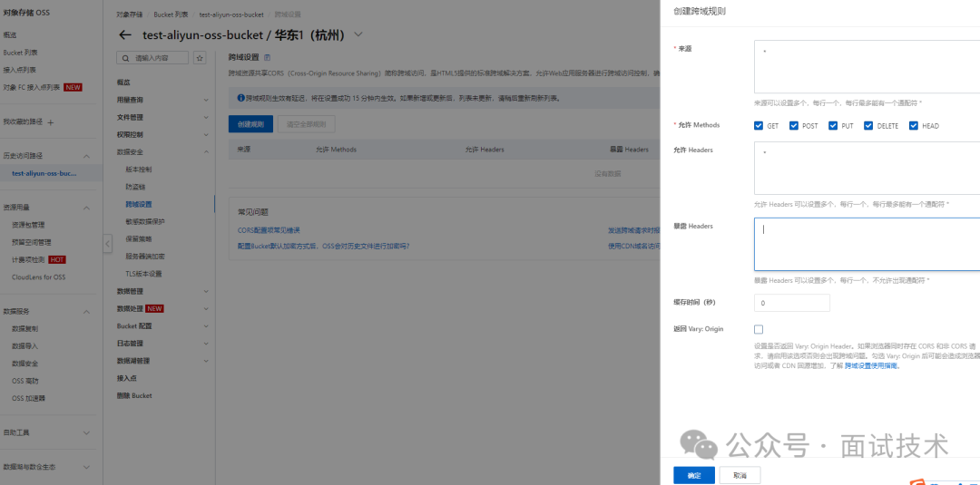Open OSS accelerator in data services
The height and width of the screenshot is (485, 980).
click(x=28, y=398)
